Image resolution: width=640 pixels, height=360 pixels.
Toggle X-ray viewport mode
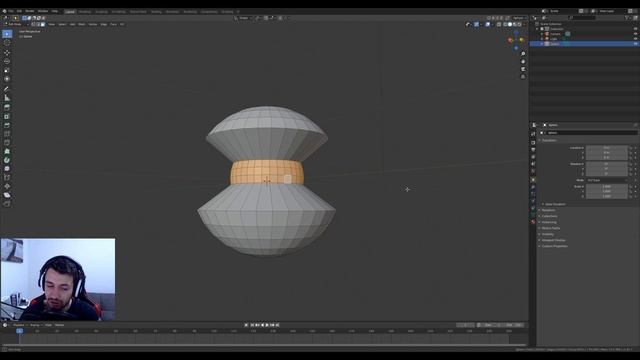tap(499, 24)
